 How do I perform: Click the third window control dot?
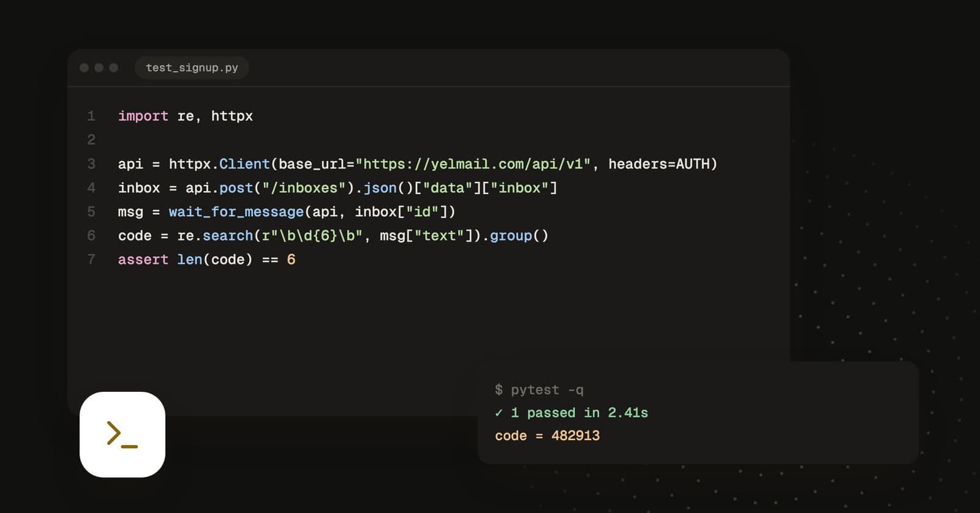click(114, 67)
